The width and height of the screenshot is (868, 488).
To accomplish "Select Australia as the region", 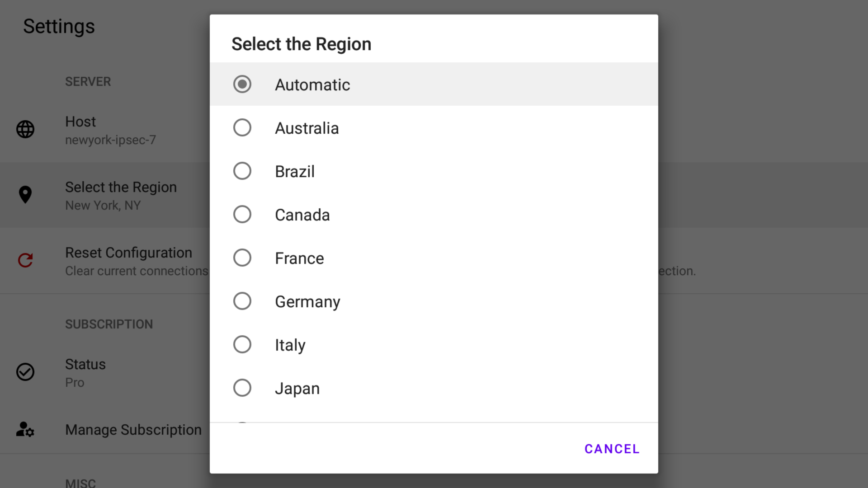I will pos(242,127).
